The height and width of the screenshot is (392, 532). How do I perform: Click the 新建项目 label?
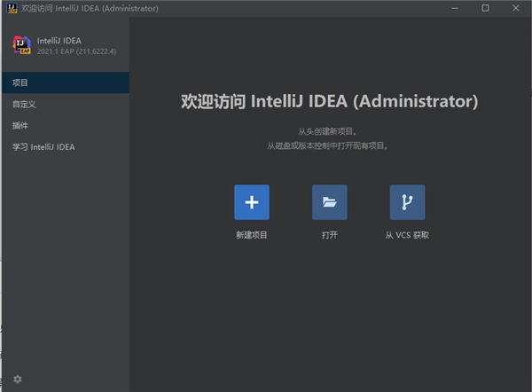click(x=252, y=235)
